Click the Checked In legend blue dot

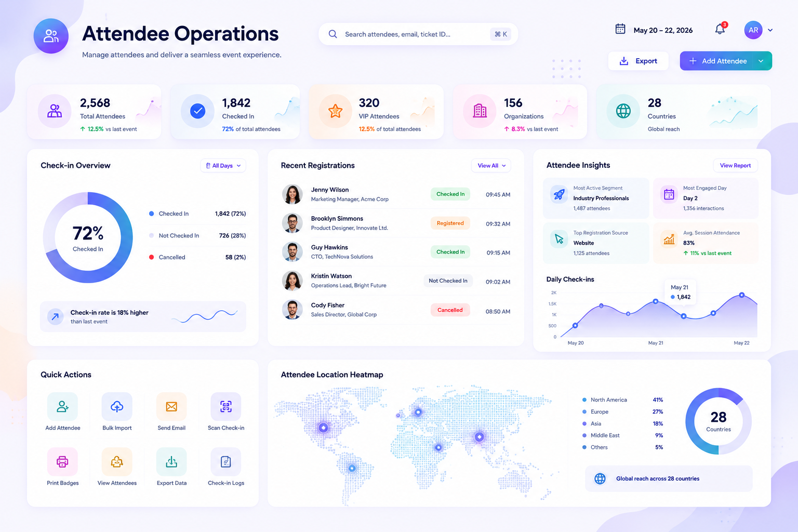(151, 214)
